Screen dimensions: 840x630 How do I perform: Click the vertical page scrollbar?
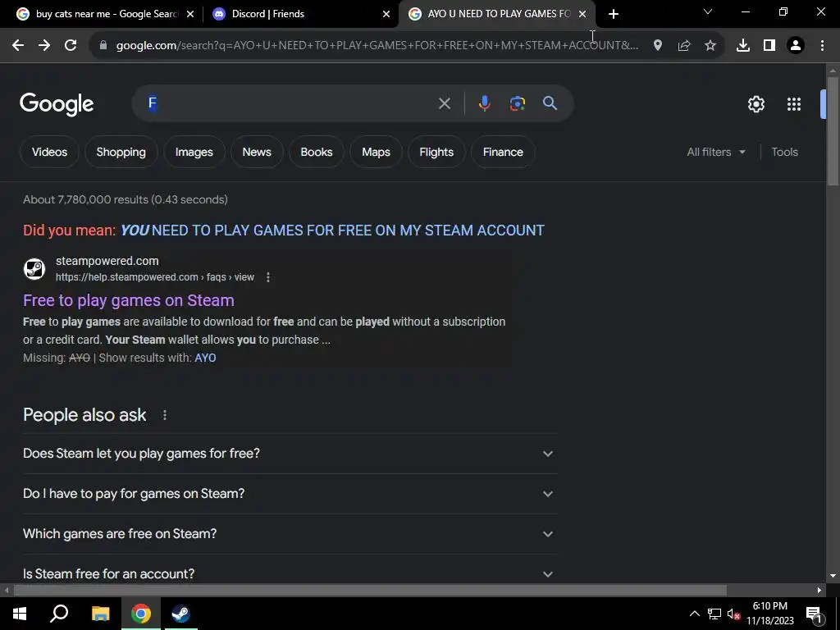coord(832,131)
